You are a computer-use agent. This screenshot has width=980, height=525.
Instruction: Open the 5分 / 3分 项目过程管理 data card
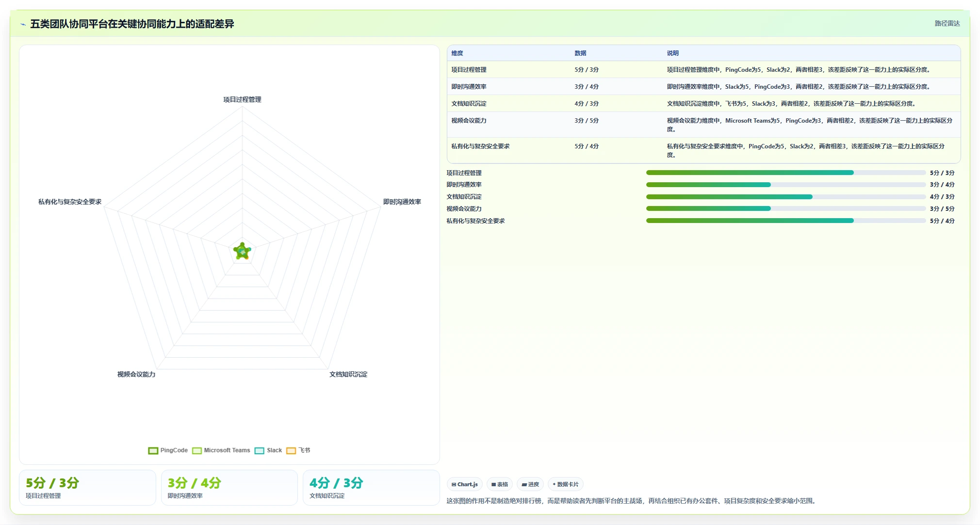(87, 488)
